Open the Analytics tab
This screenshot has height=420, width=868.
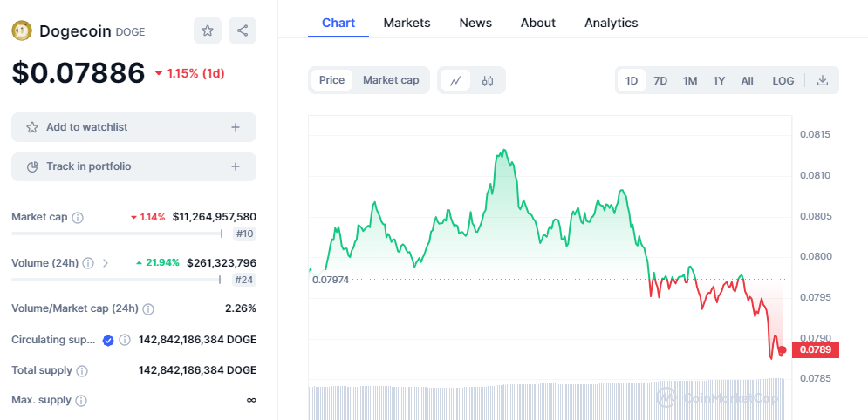click(612, 23)
